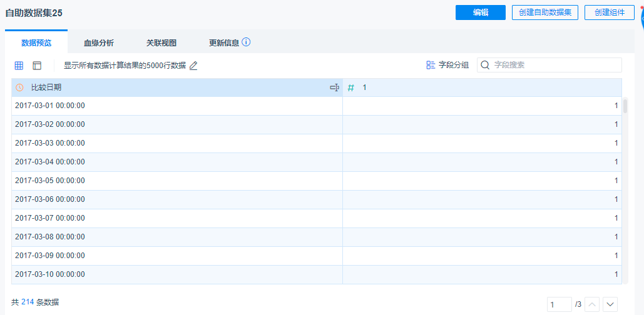644x315 pixels.
Task: Focus the 字段搜索 input field
Action: tap(554, 65)
